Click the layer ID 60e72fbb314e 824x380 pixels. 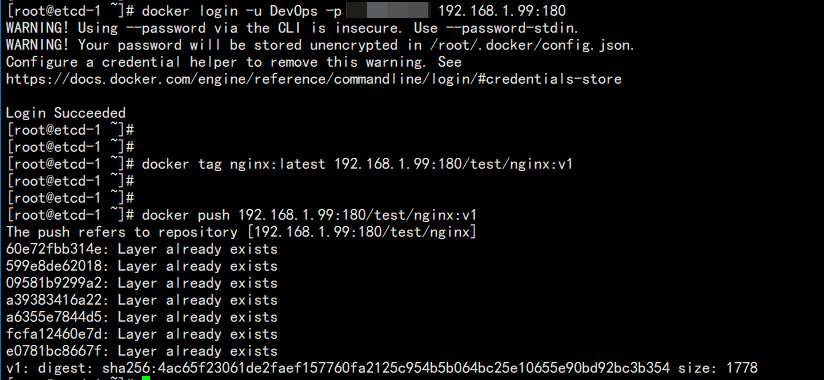pyautogui.click(x=54, y=249)
